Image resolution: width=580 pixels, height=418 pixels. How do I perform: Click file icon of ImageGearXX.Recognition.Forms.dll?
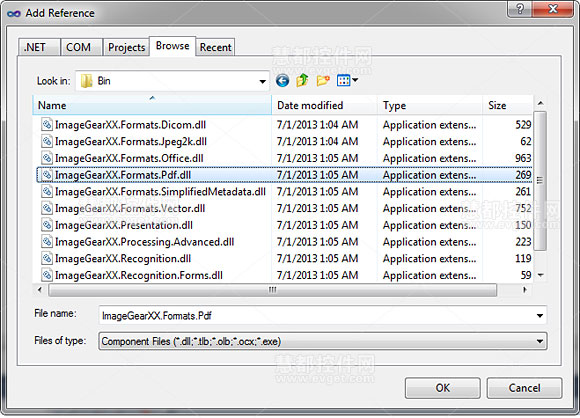click(x=47, y=275)
